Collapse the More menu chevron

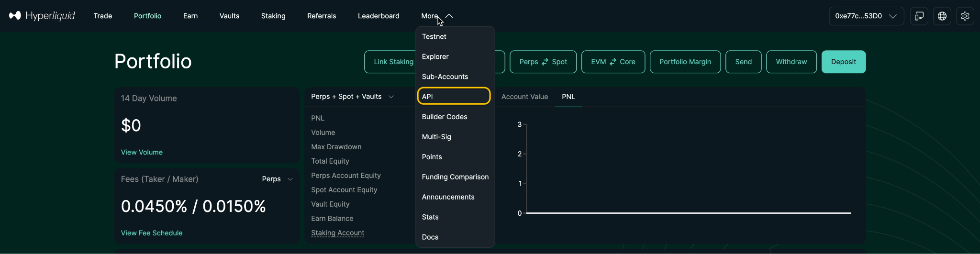pyautogui.click(x=449, y=16)
